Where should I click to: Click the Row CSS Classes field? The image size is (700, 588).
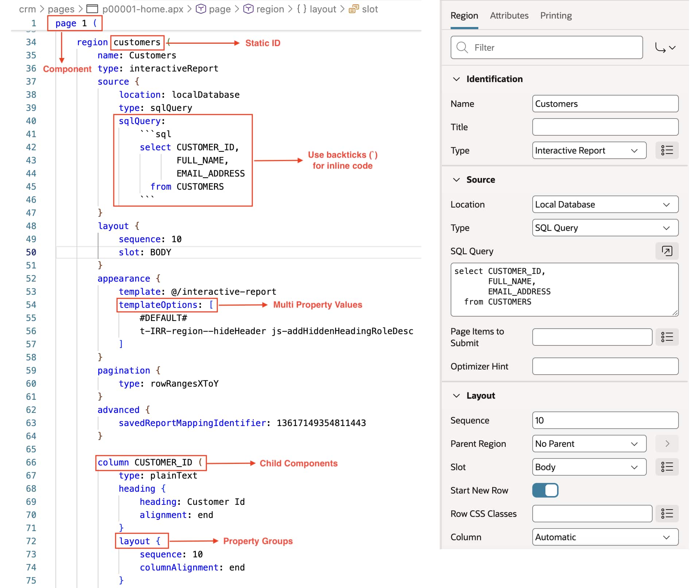coord(592,514)
